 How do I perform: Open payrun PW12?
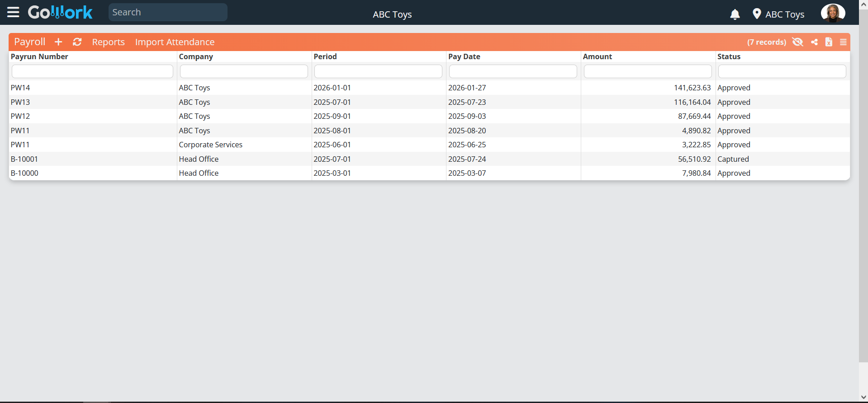pos(20,116)
